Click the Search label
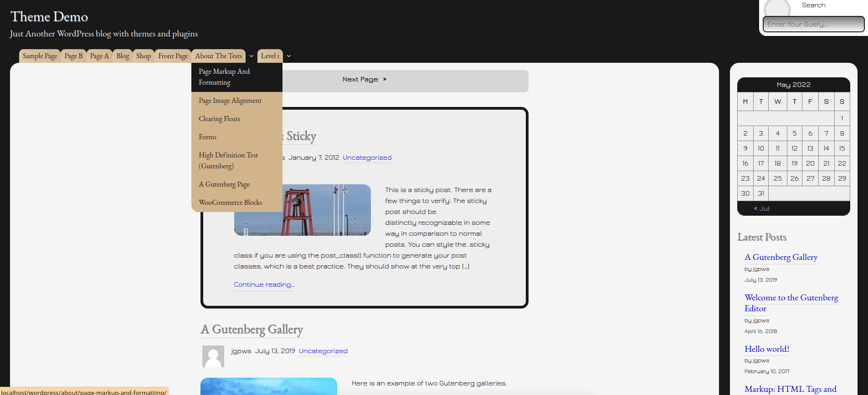The width and height of the screenshot is (868, 395). [x=814, y=5]
